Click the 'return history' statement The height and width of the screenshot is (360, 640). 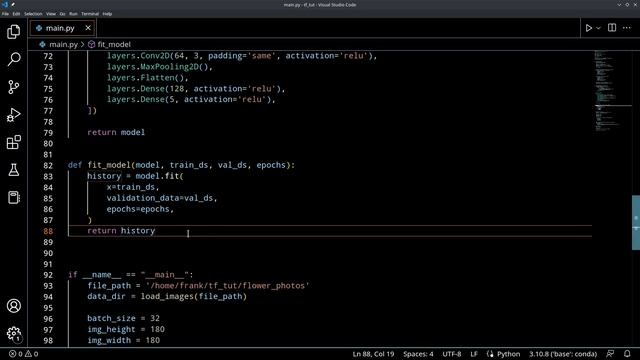pos(121,231)
